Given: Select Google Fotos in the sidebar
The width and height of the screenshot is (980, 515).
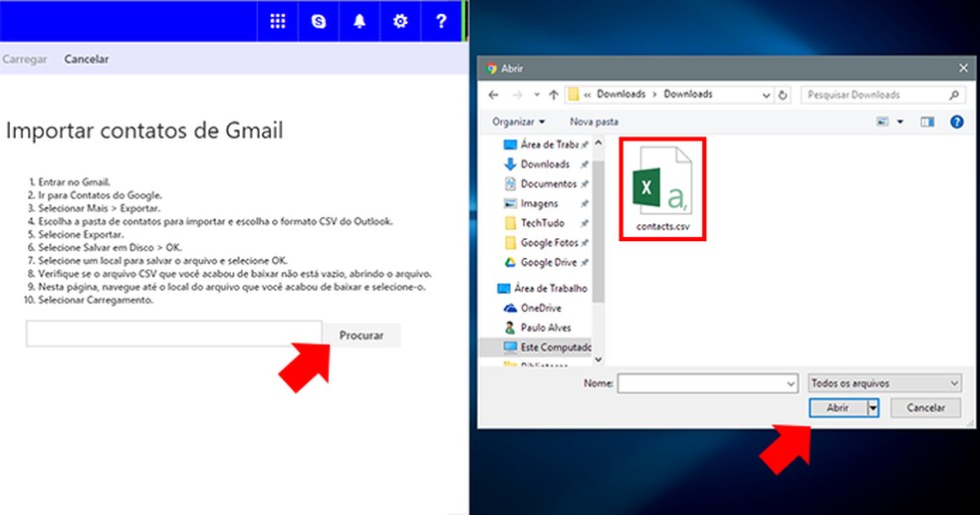Looking at the screenshot, I should (x=546, y=242).
